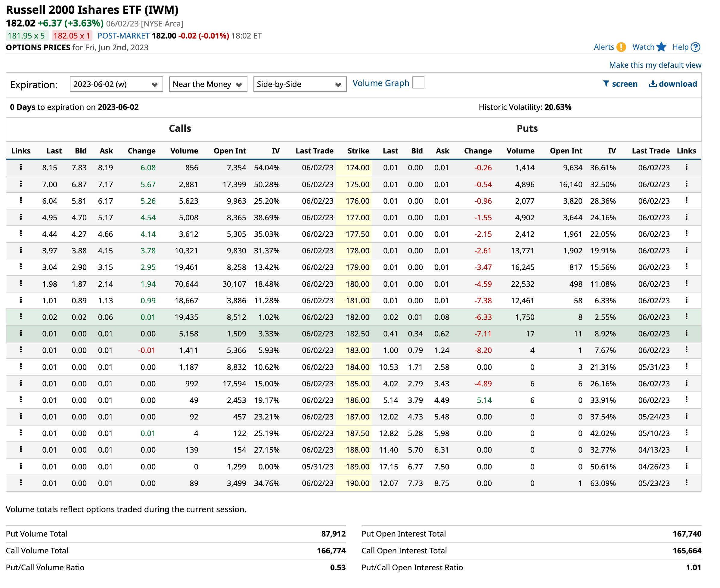Sort by puts Bid column header

pyautogui.click(x=417, y=151)
